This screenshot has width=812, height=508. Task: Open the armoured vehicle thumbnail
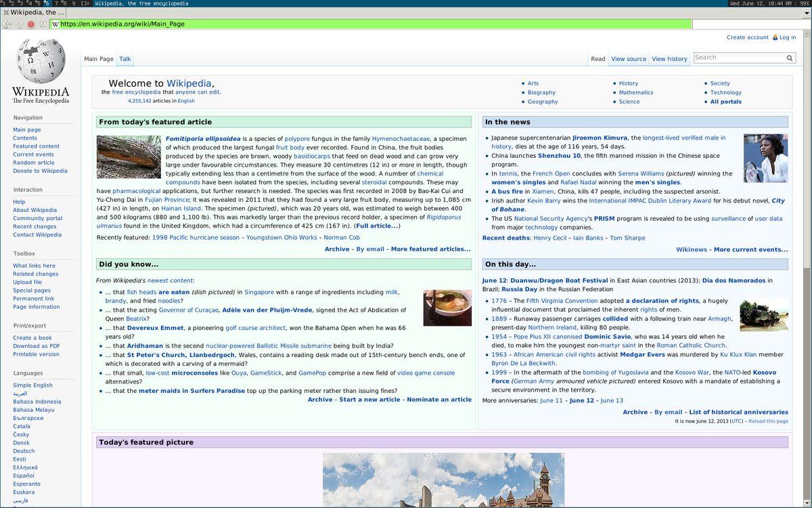coord(764,315)
